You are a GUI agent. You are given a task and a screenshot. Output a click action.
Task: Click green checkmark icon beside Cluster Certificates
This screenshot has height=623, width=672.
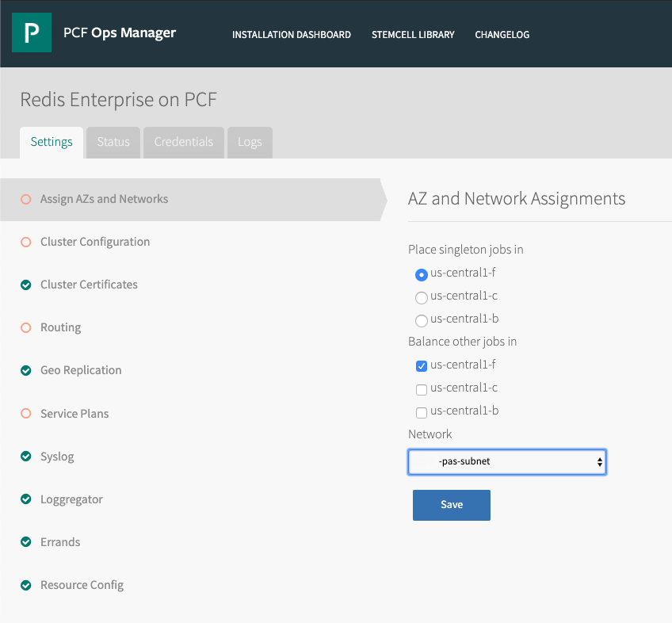coord(26,285)
